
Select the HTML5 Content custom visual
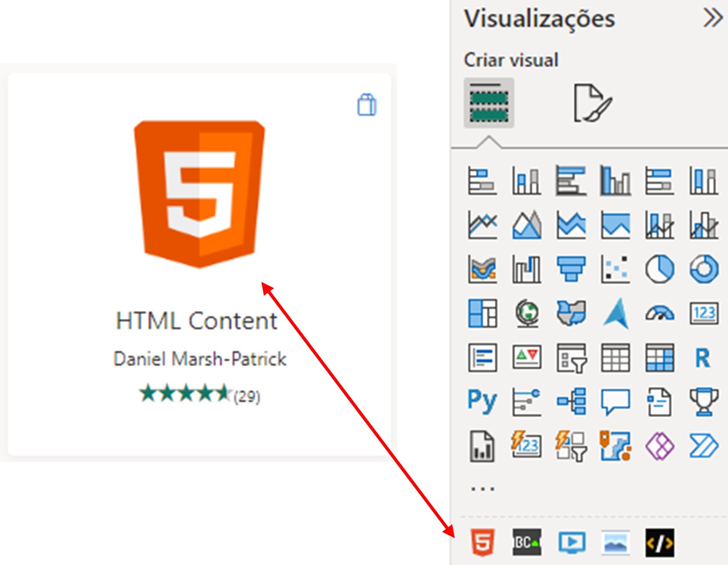coord(482,542)
